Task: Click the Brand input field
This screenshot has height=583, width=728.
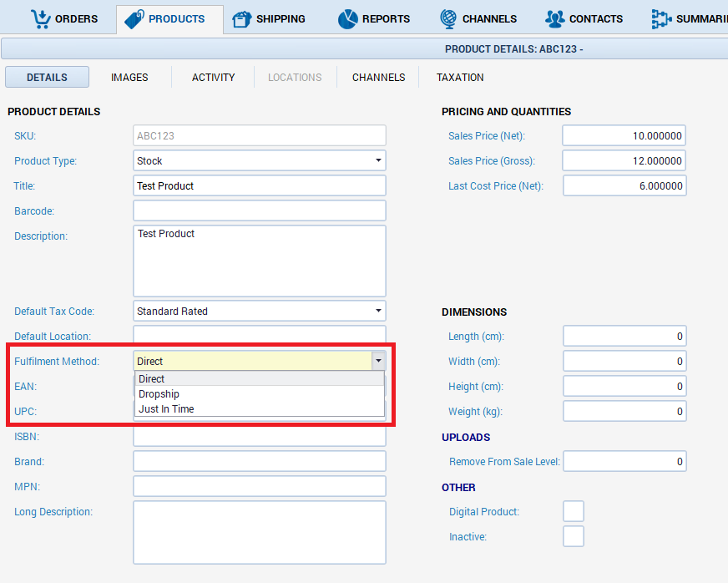Action: pos(260,461)
